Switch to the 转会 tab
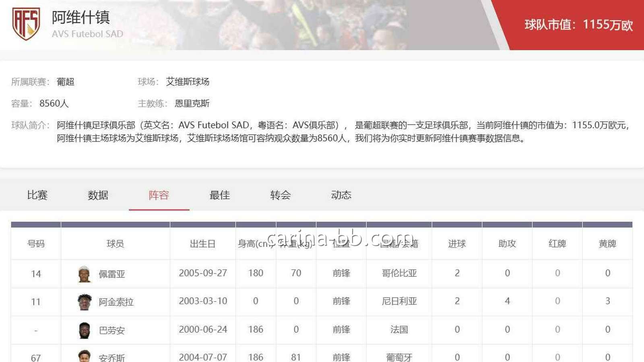This screenshot has width=644, height=362. coord(281,195)
